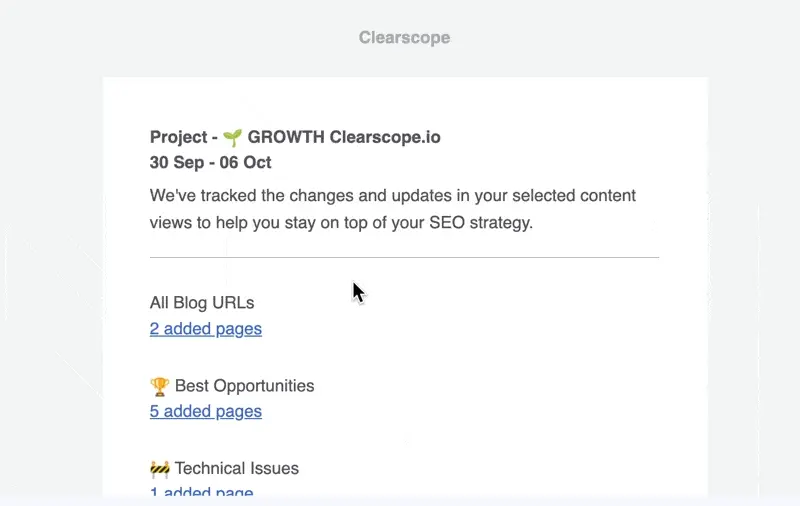This screenshot has width=800, height=506.
Task: Click 'SEO strategy' text in the description
Action: click(x=481, y=223)
